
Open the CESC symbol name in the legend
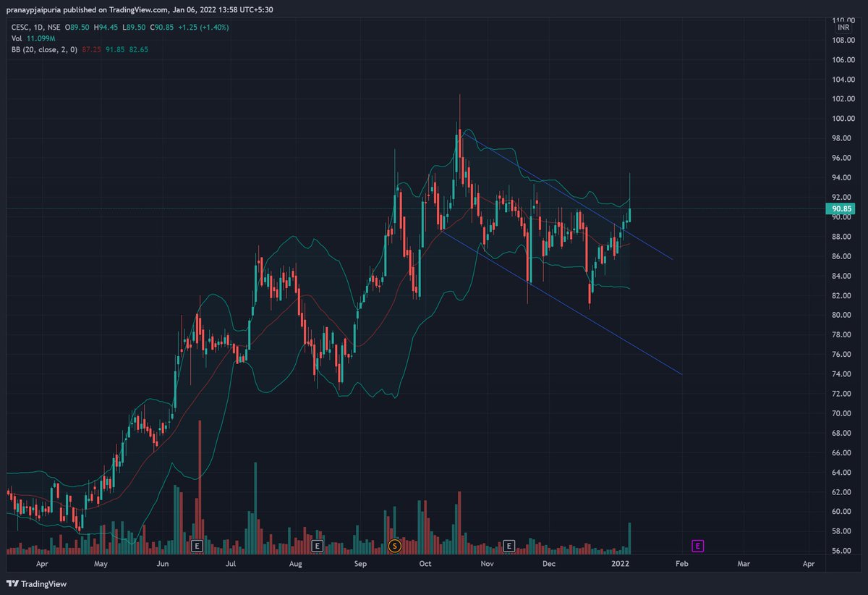point(20,27)
